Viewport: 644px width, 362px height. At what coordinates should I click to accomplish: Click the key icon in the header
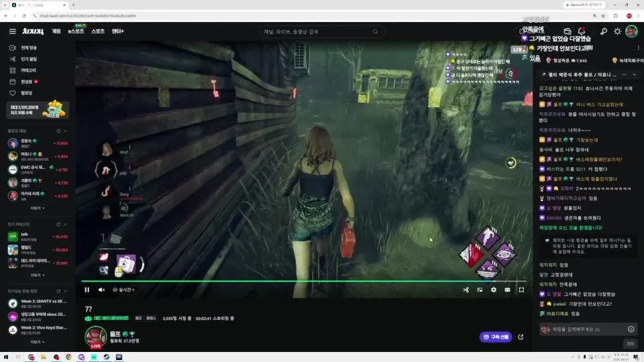point(603,32)
